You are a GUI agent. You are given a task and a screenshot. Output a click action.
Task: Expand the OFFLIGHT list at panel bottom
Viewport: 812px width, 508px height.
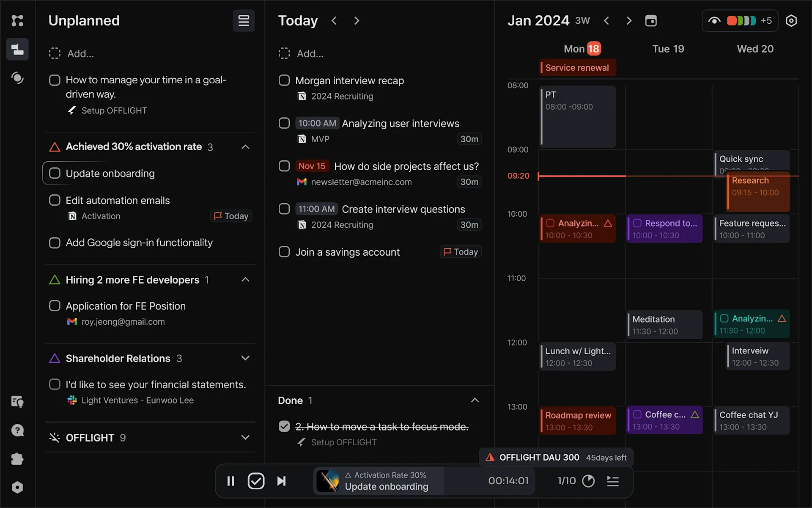pyautogui.click(x=245, y=437)
